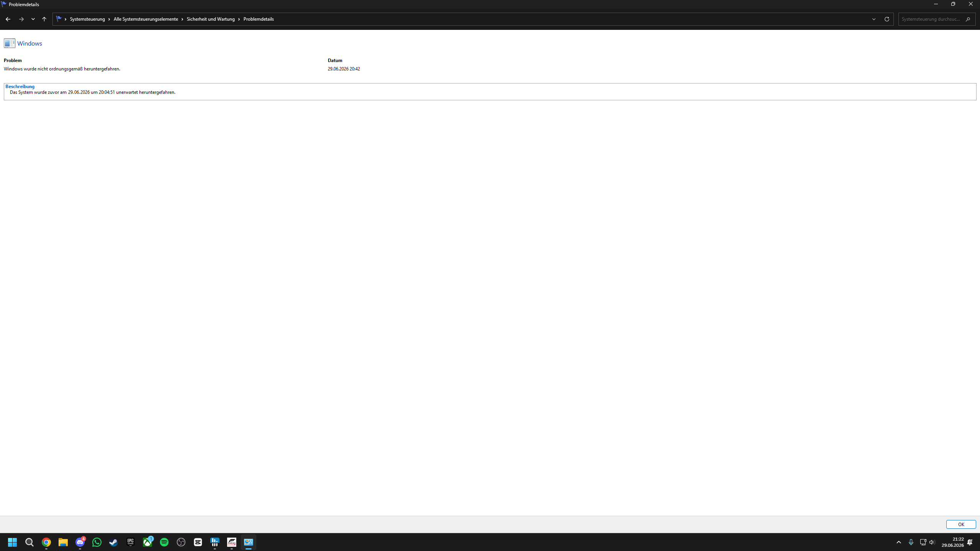Restore down the Problemdetails window
This screenshot has height=551, width=980.
953,4
